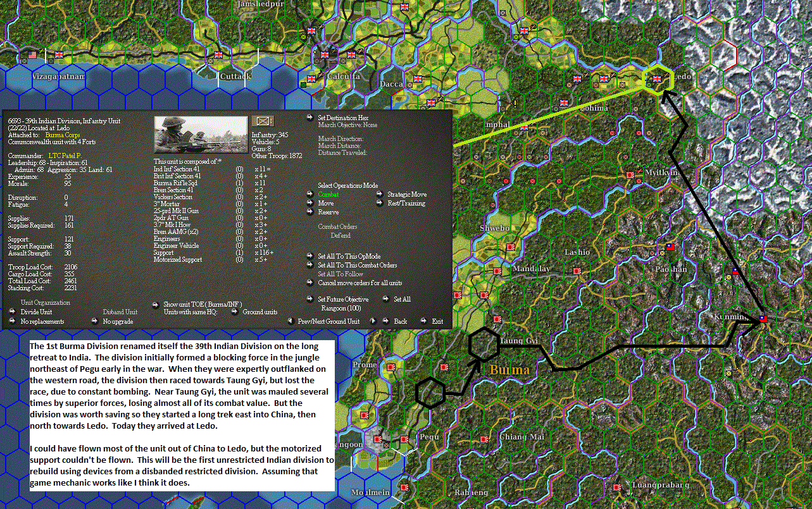Select the Japanese flag left of Mandalay
812x509 pixels.
tap(497, 271)
